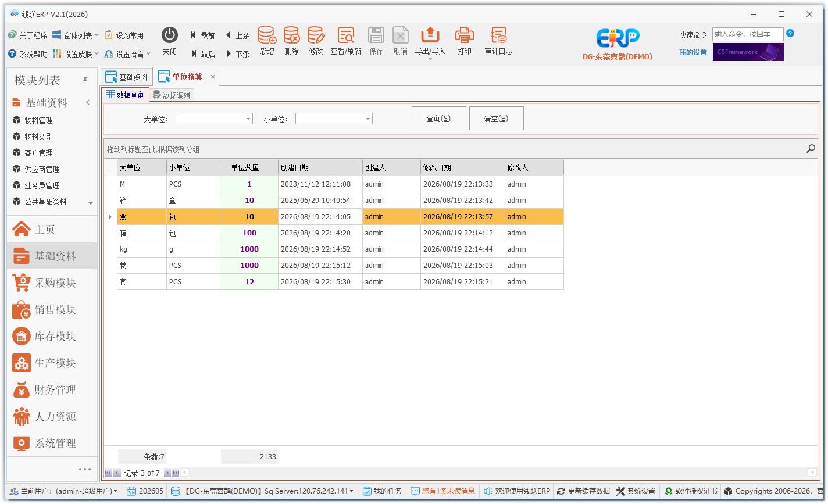Open SqlServer connection dropdown in status bar
Viewport: 828px width, 504px height.
[262, 491]
